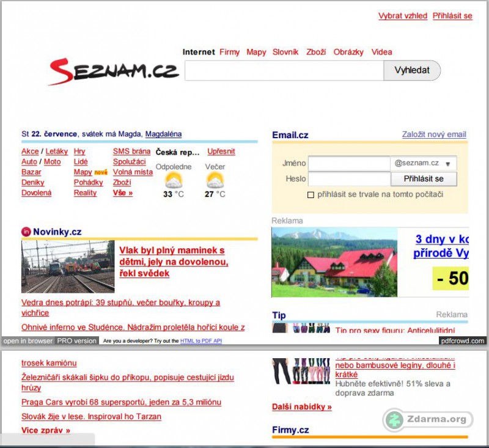Switch to Videa search tab
489x448 pixels.
click(381, 52)
